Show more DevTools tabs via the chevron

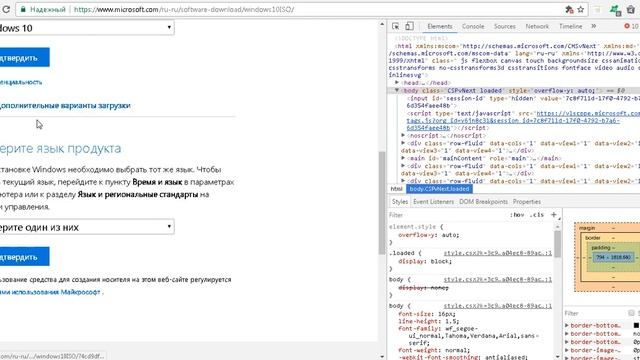(593, 26)
